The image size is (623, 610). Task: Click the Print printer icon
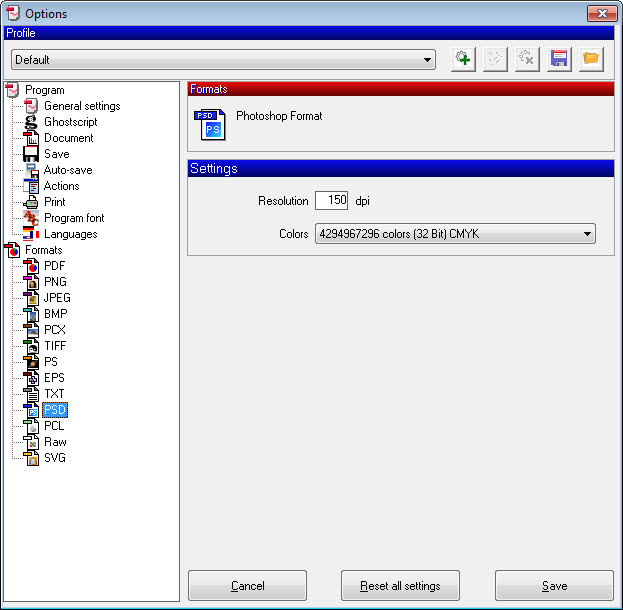[31, 202]
